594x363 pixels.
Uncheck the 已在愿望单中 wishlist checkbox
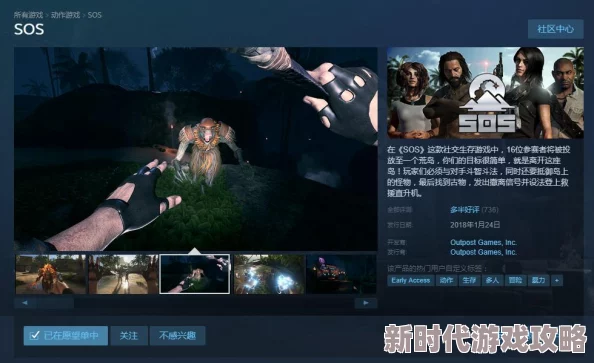(x=34, y=335)
